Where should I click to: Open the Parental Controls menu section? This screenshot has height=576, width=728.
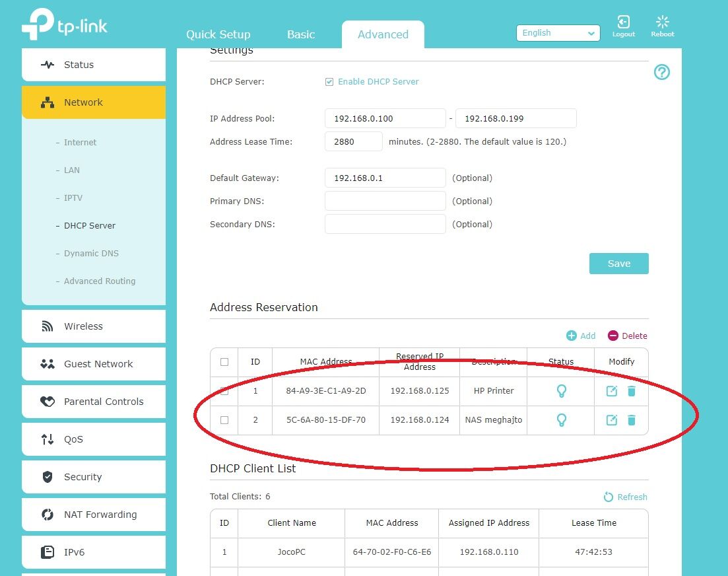pyautogui.click(x=94, y=402)
